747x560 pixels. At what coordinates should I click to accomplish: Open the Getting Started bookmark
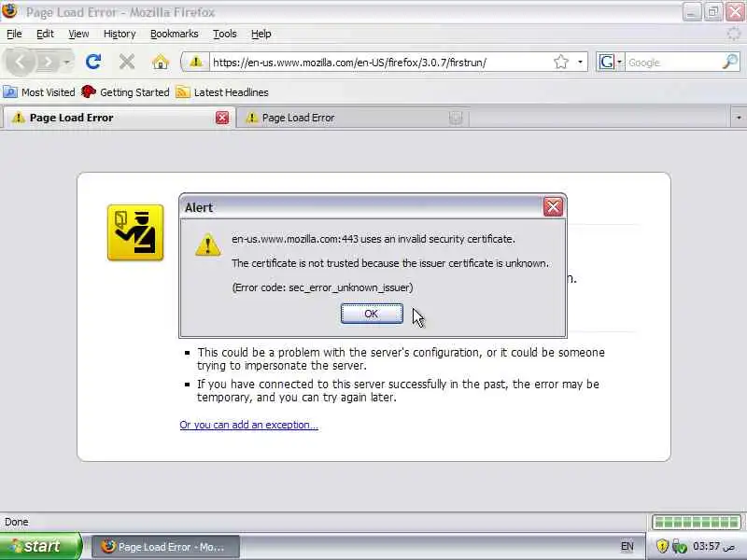125,92
